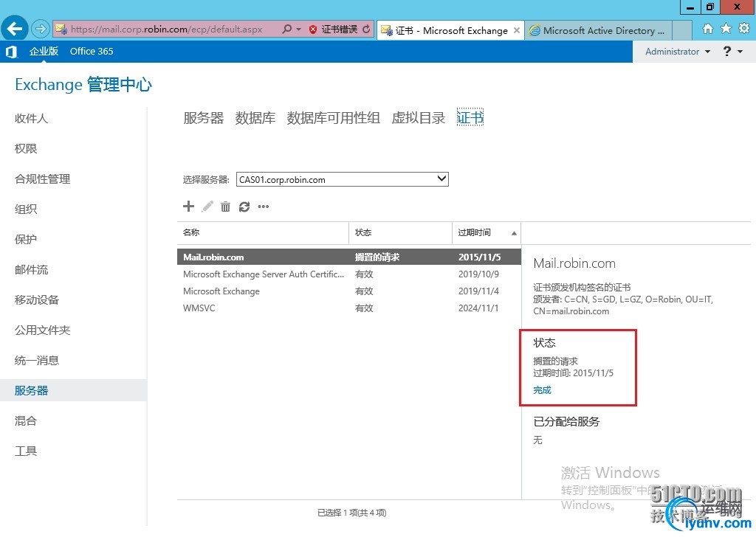This screenshot has width=756, height=537.
Task: Open 收件人 in the left navigation
Action: click(x=31, y=119)
